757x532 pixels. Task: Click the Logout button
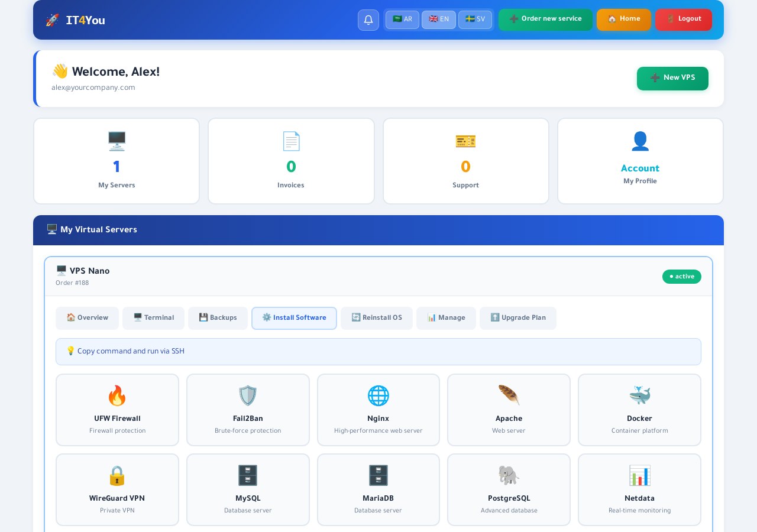[x=684, y=20]
